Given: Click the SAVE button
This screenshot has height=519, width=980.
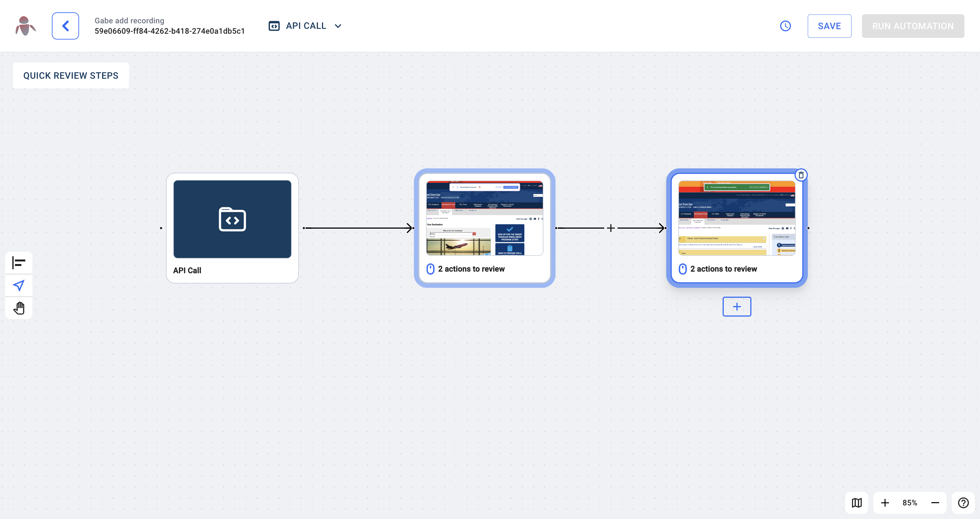Looking at the screenshot, I should coord(829,26).
